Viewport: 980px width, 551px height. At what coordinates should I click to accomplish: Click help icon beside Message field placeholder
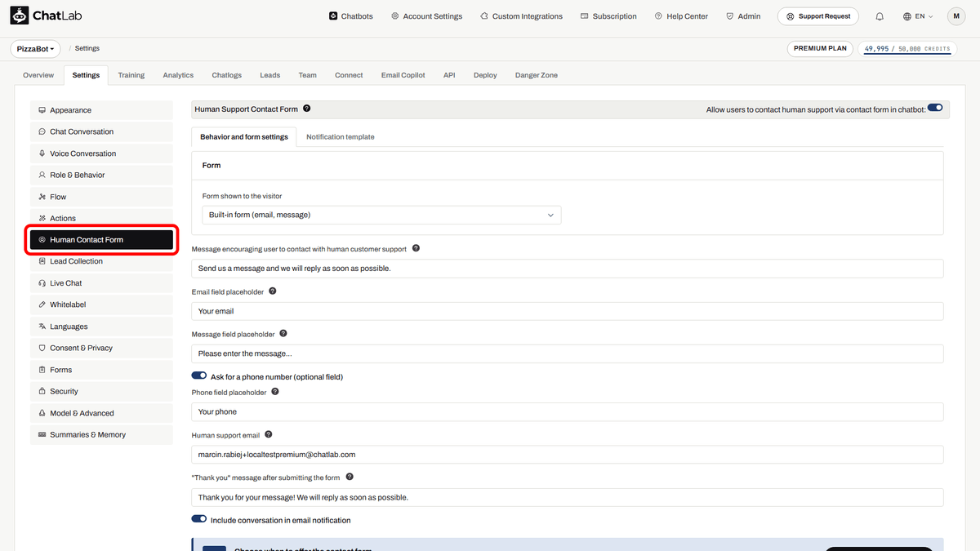(x=283, y=334)
